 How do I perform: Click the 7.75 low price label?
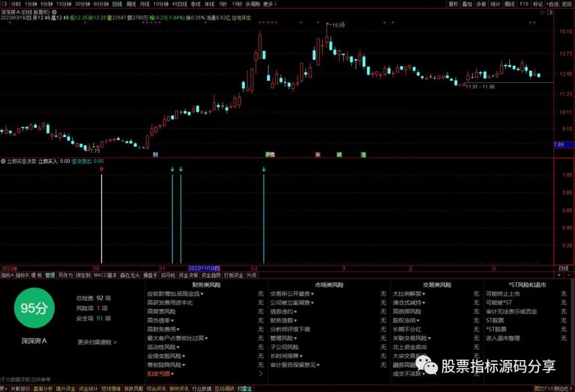pyautogui.click(x=95, y=151)
